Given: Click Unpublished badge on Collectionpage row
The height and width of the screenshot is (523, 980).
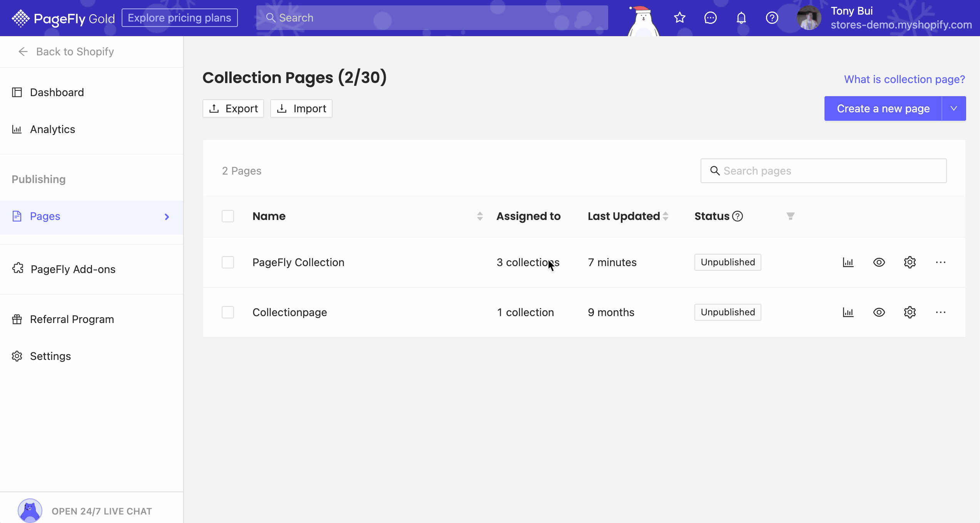Looking at the screenshot, I should 728,312.
